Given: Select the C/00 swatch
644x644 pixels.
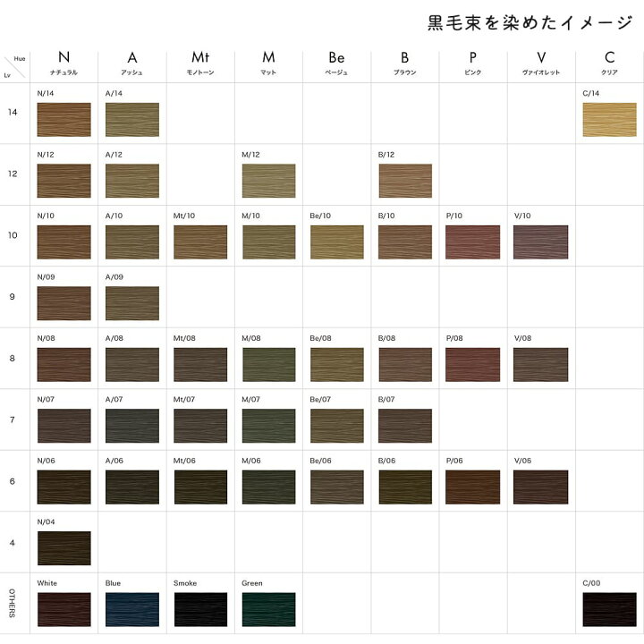Looking at the screenshot, I should 609,609.
